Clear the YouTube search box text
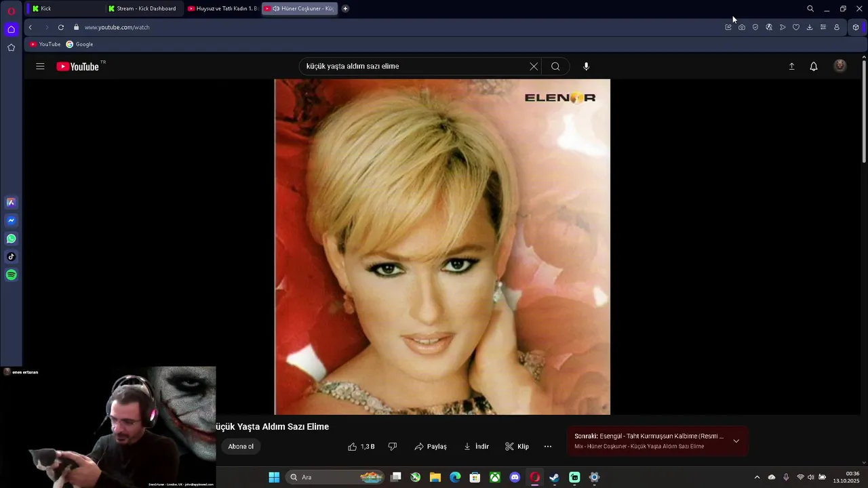 (x=534, y=66)
